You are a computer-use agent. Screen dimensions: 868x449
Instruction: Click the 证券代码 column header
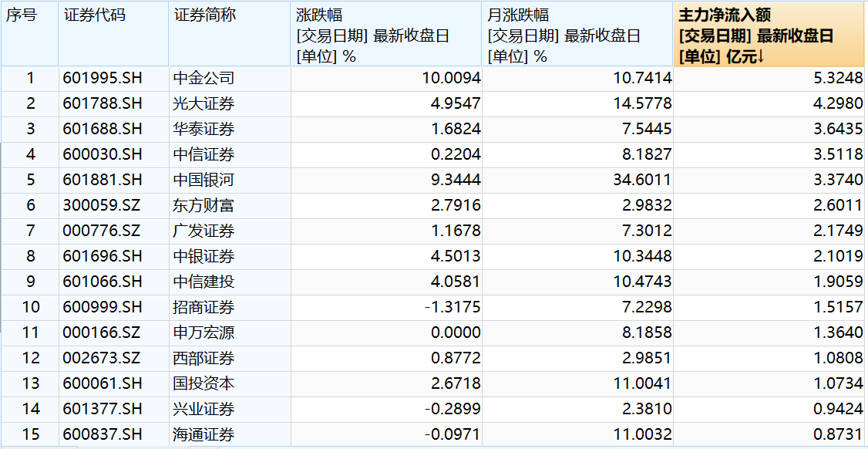(113, 35)
